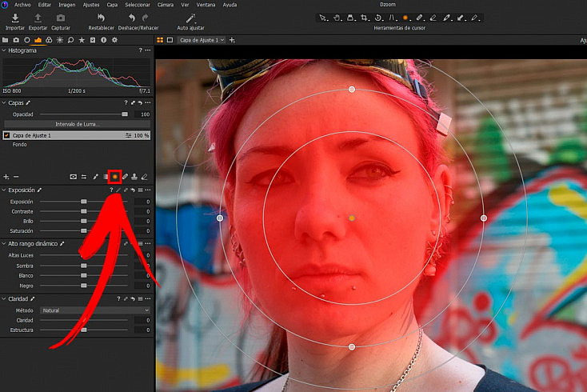Click the Auto ajustar button
This screenshot has height=392, width=587.
coord(191,22)
